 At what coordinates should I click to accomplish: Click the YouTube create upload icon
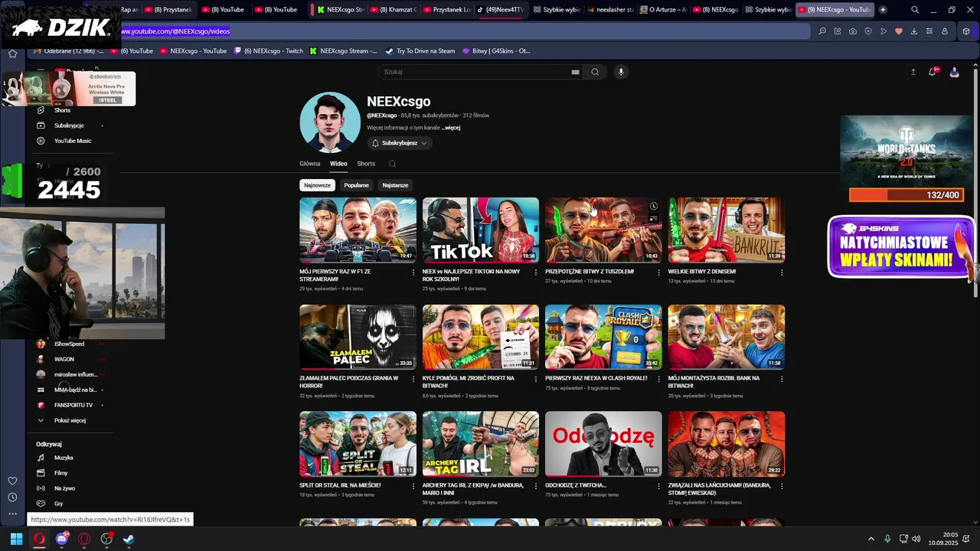coord(913,72)
